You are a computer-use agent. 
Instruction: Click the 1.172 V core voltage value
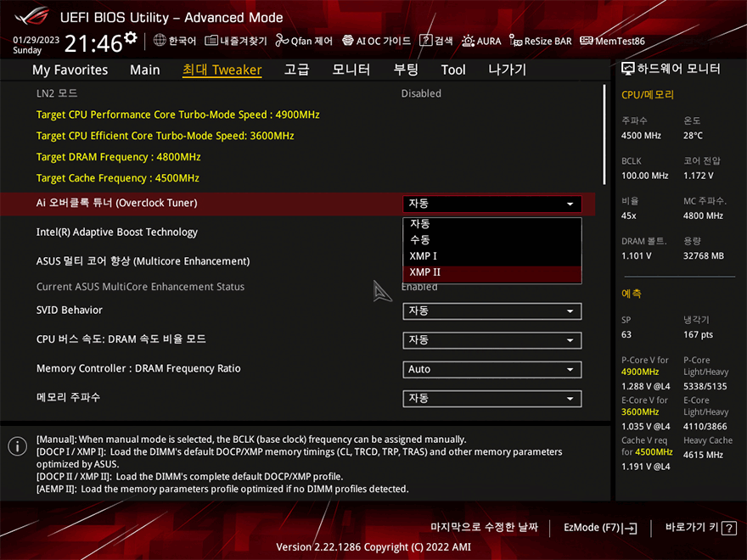point(699,176)
